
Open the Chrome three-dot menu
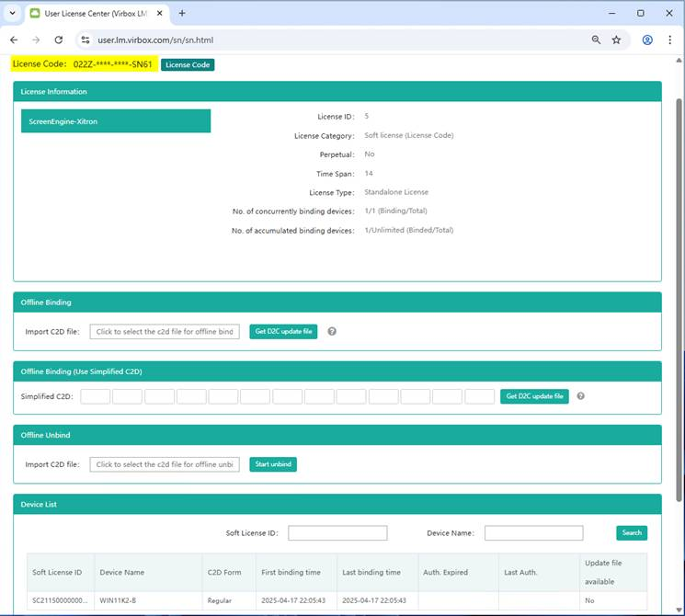669,40
